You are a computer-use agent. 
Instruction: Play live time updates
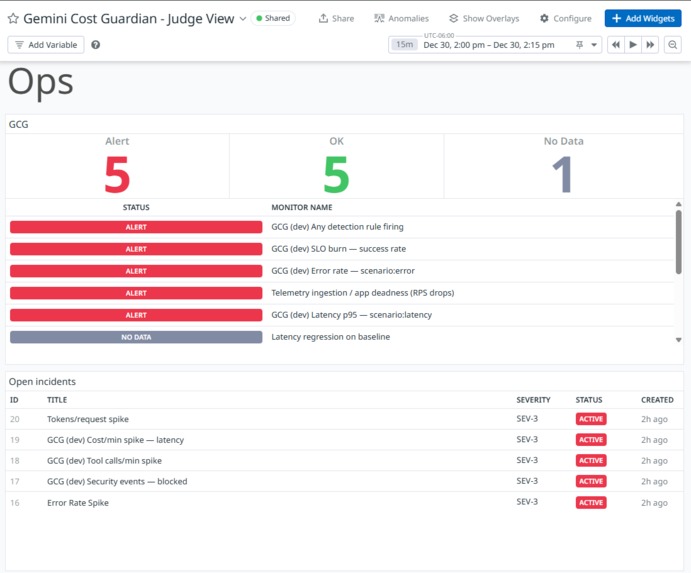pyautogui.click(x=633, y=45)
